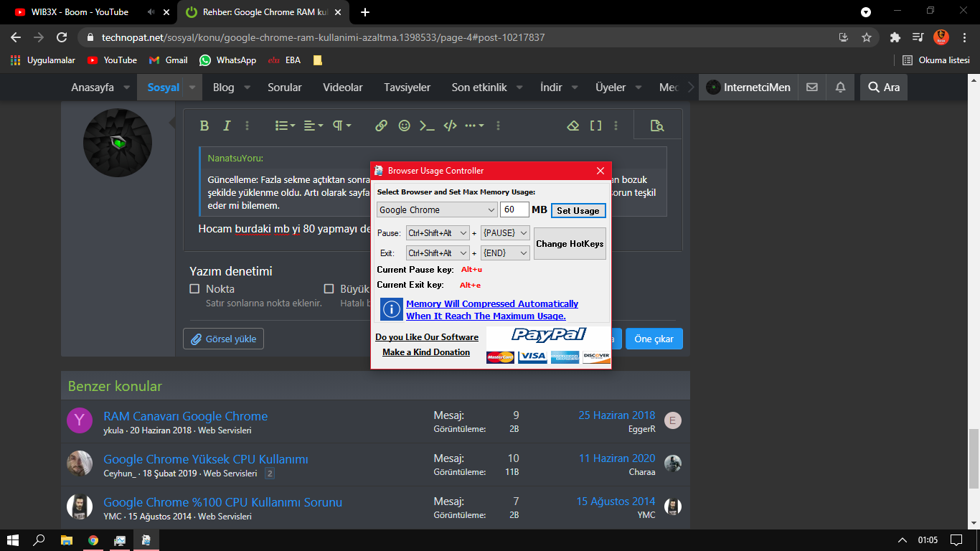Open the Chrome extensions puzzle icon

point(895,37)
